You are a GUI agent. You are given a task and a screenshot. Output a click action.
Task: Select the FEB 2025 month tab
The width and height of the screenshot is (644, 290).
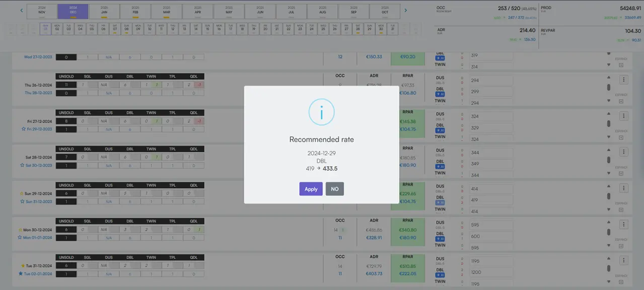tap(135, 12)
